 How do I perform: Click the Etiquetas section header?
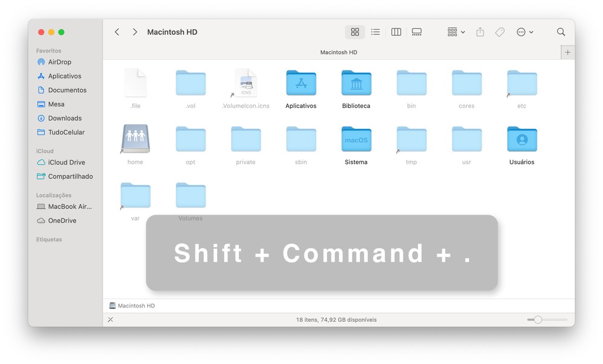[49, 239]
